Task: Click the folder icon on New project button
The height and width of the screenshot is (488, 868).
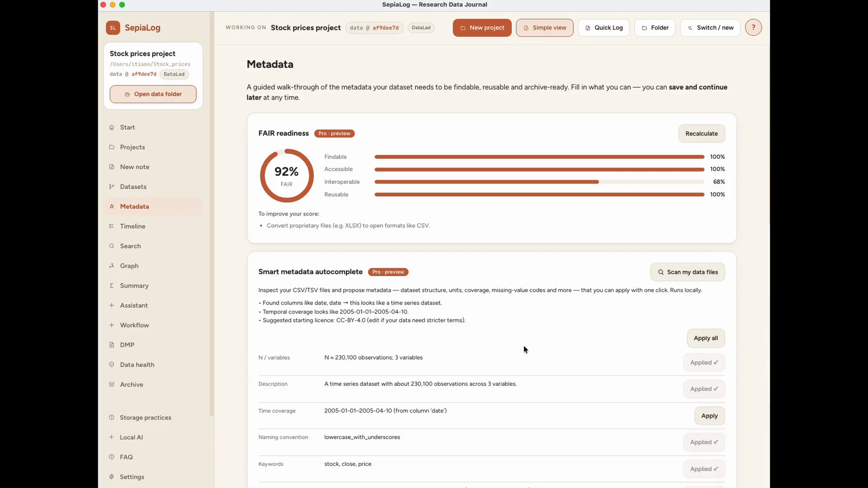Action: [463, 28]
